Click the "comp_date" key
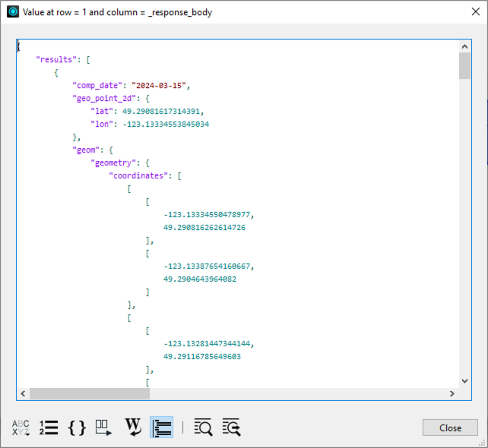Image resolution: width=488 pixels, height=448 pixels. (x=97, y=86)
